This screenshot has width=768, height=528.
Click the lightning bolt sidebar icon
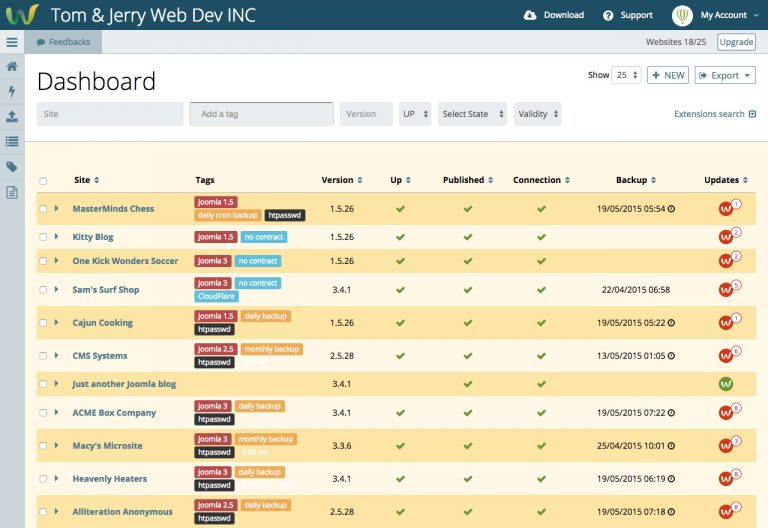pos(12,91)
